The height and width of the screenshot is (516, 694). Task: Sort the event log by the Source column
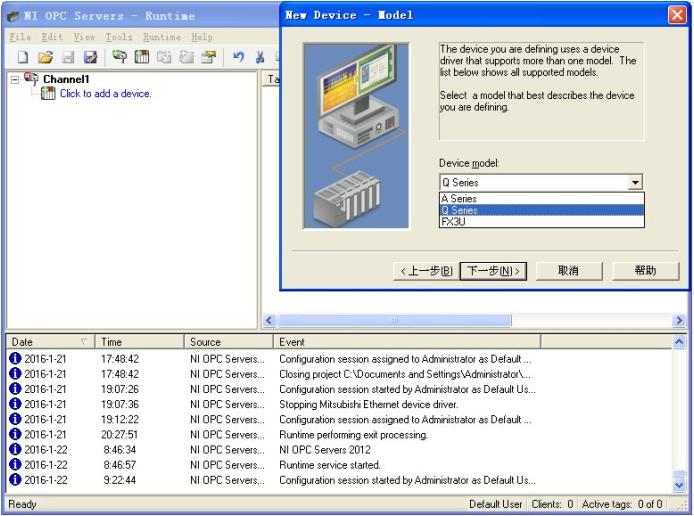point(229,342)
